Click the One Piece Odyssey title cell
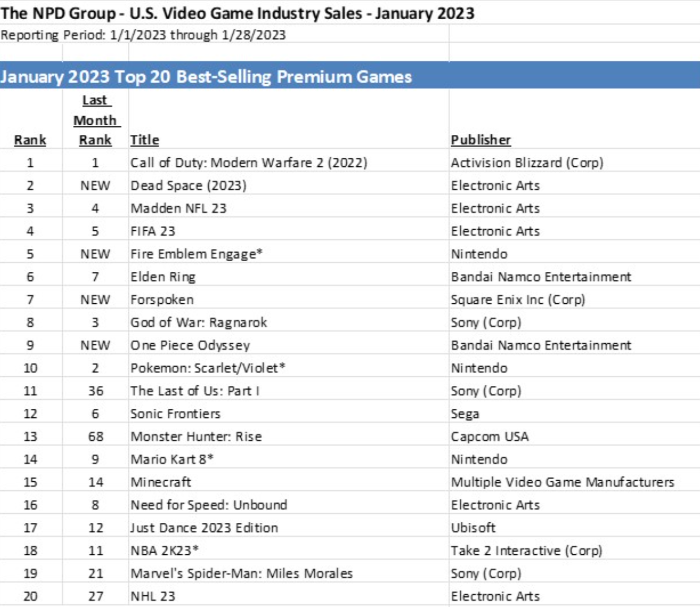Image resolution: width=700 pixels, height=607 pixels. click(x=190, y=345)
